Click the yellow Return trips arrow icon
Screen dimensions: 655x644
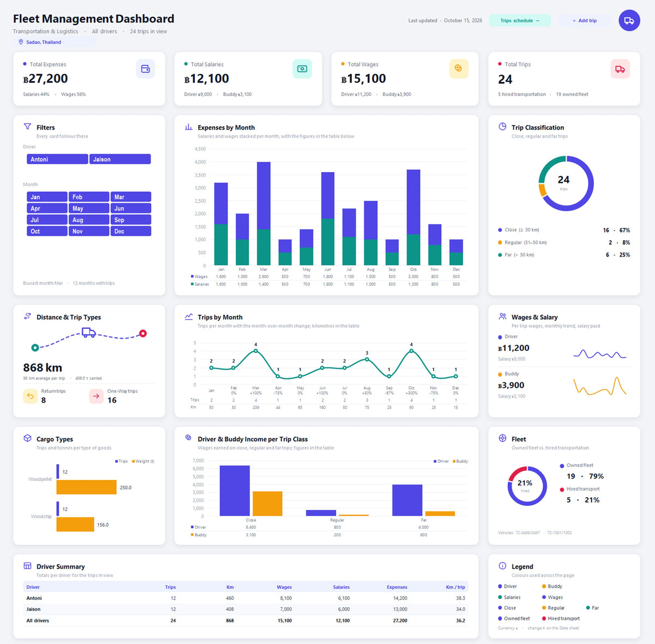point(31,396)
